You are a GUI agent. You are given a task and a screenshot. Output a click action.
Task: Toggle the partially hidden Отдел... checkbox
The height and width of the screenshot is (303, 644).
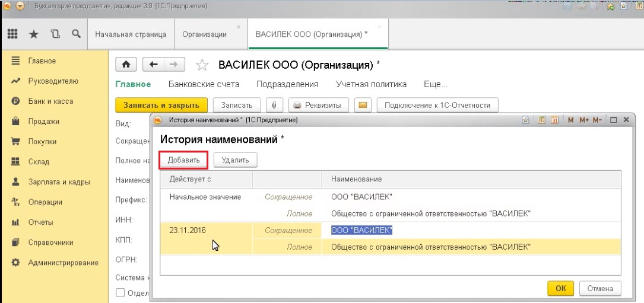(120, 293)
